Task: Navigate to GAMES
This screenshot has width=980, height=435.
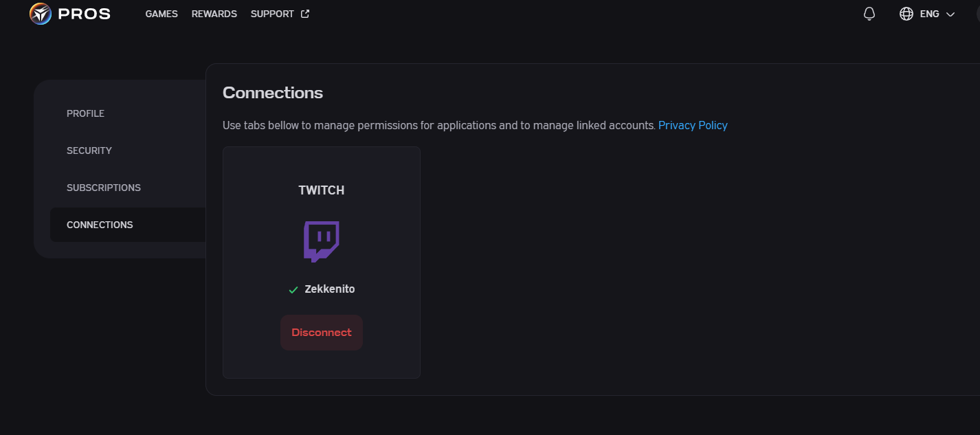Action: tap(161, 13)
